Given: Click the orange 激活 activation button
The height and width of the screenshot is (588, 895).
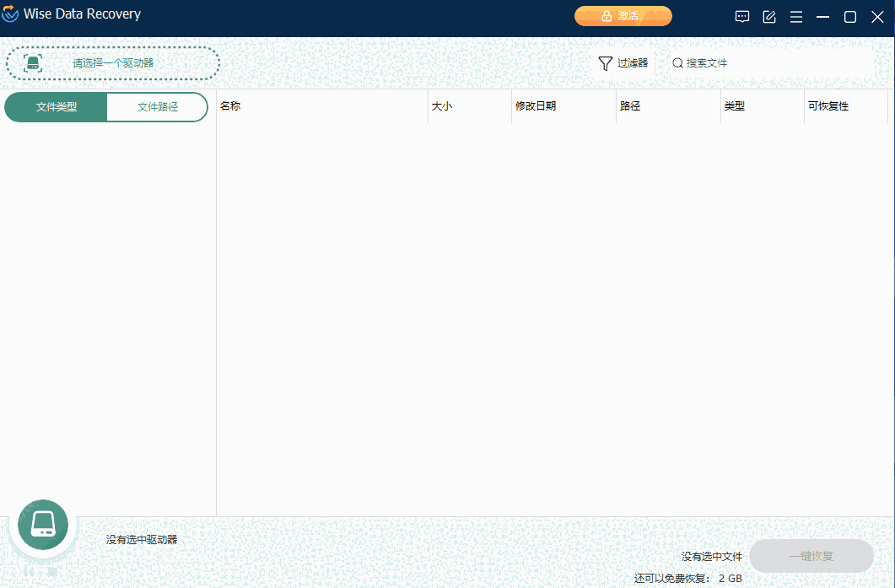Looking at the screenshot, I should click(x=623, y=15).
